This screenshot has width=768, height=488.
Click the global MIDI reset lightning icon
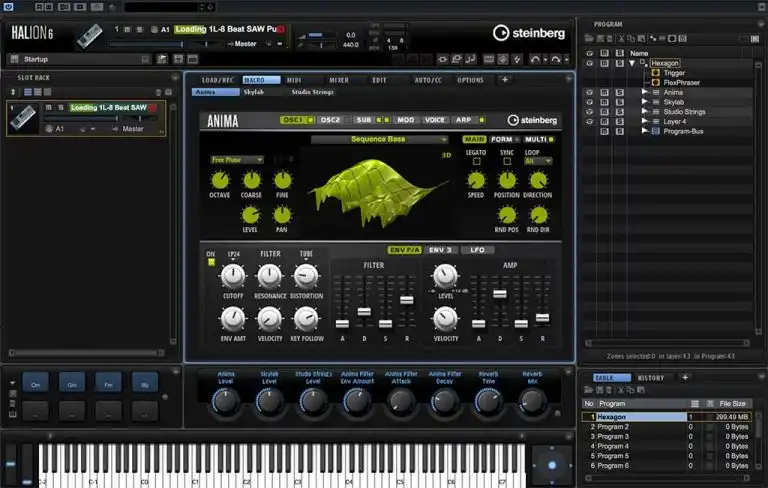517,59
